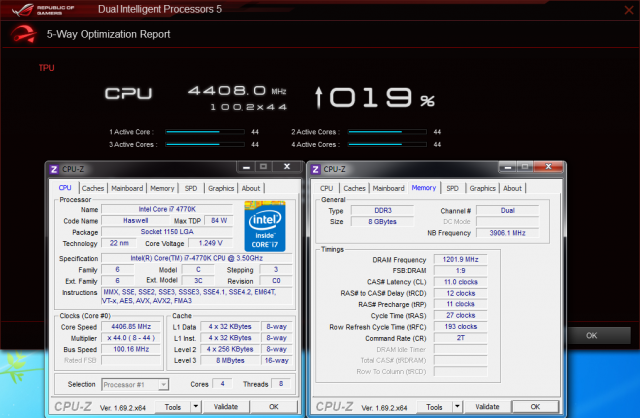
Task: Click the Socket 1150 LGA package field
Action: 167,231
